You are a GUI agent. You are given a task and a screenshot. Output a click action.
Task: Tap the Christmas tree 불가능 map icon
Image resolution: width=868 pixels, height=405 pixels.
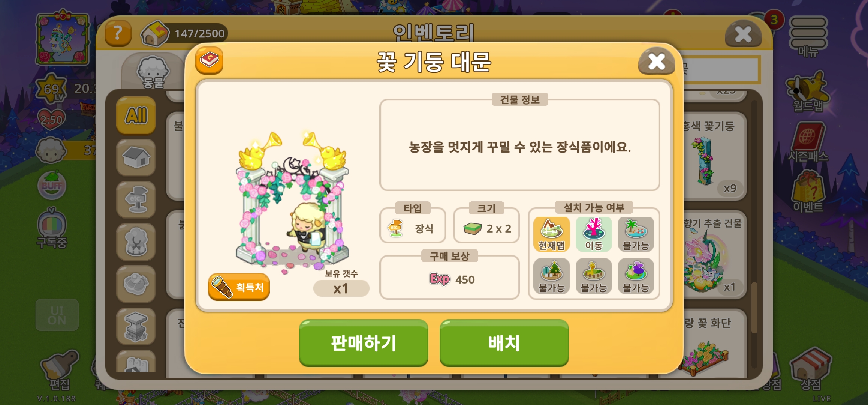[x=551, y=276]
